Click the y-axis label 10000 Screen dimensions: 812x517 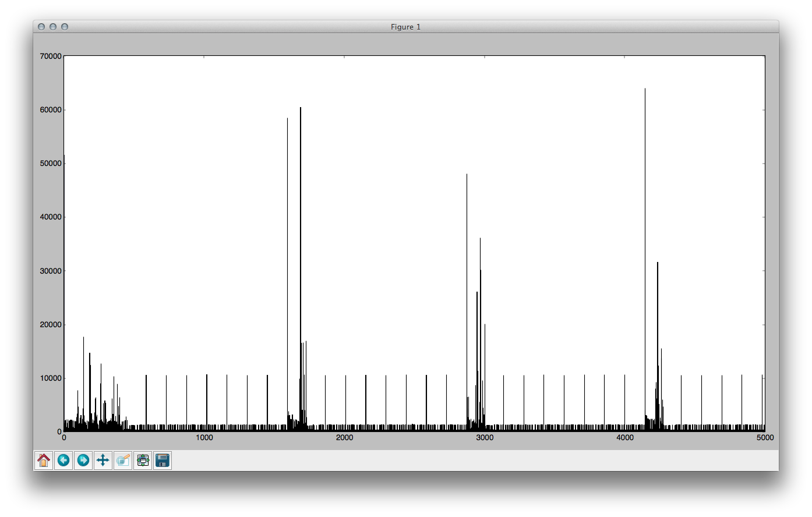(51, 378)
